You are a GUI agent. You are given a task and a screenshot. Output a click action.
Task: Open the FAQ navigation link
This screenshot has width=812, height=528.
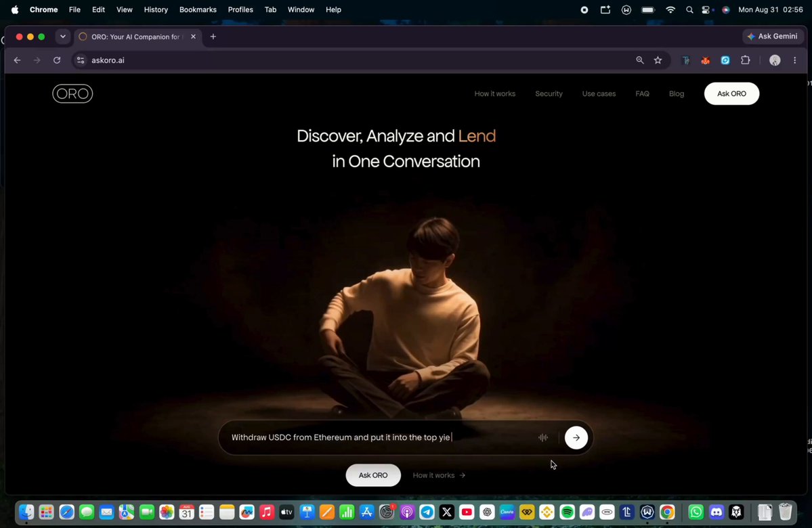(642, 93)
